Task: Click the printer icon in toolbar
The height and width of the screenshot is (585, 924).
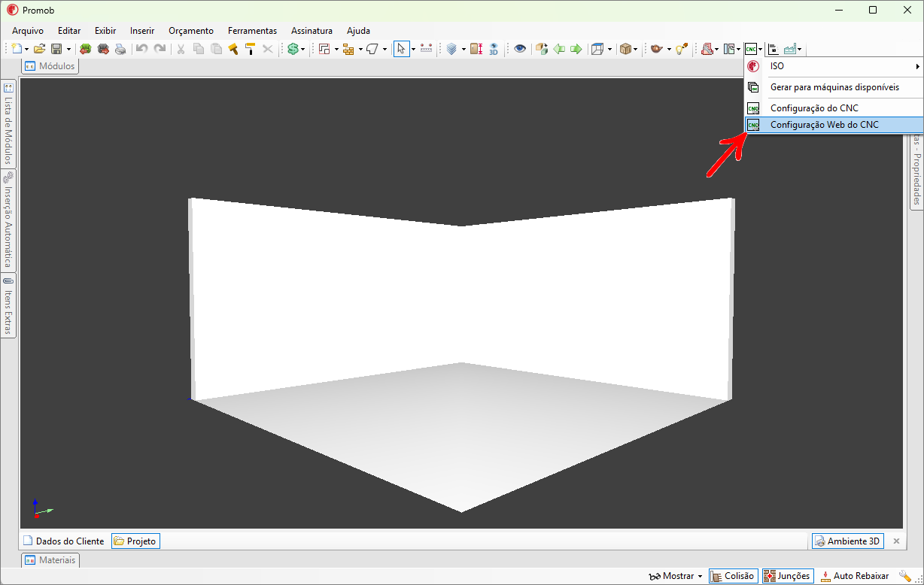Action: [x=120, y=49]
